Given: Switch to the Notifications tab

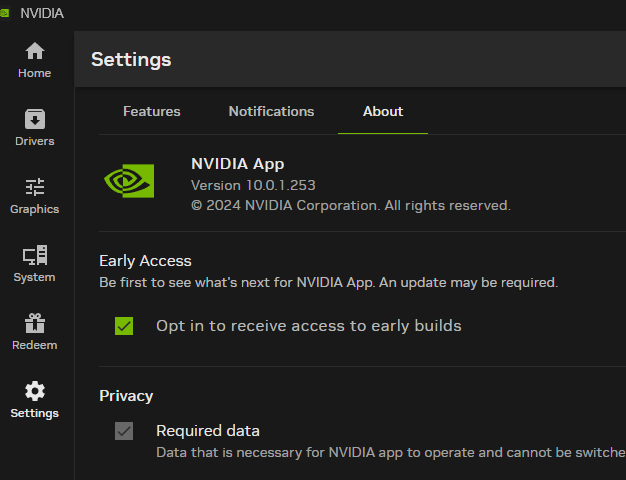Looking at the screenshot, I should point(271,111).
